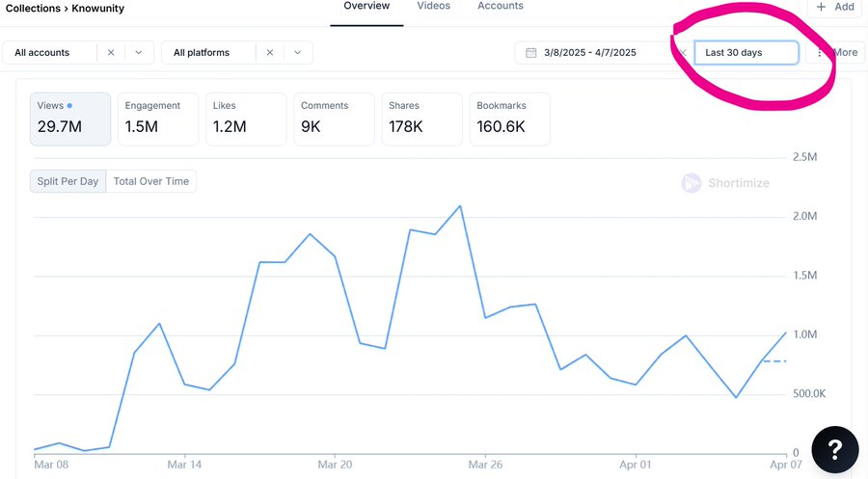
Task: Switch chart to Split Per Day
Action: click(x=68, y=181)
